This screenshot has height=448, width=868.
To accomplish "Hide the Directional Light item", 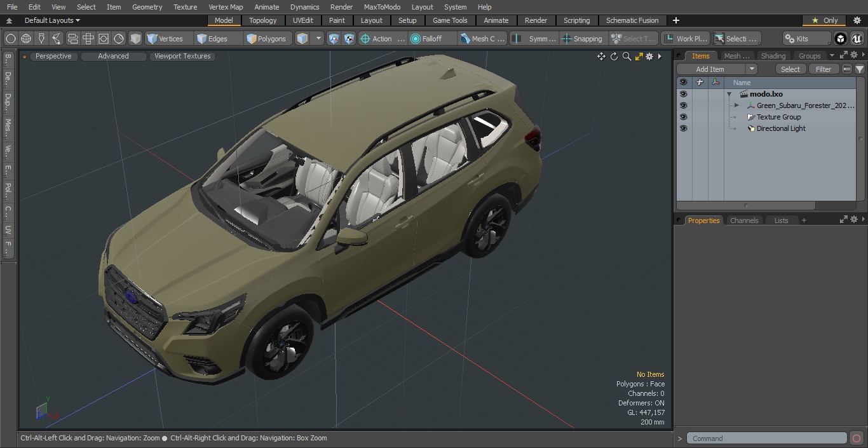I will 683,128.
